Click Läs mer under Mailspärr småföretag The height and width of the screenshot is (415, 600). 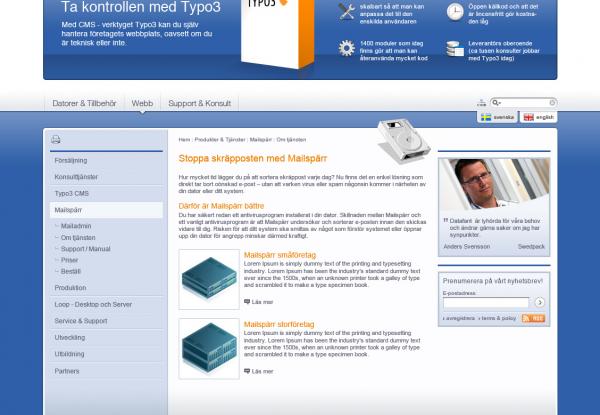[x=262, y=302]
